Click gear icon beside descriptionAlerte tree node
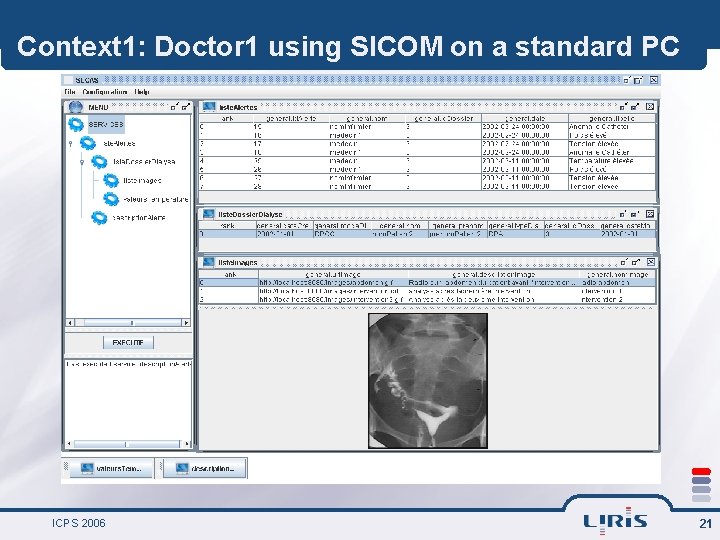 click(99, 218)
